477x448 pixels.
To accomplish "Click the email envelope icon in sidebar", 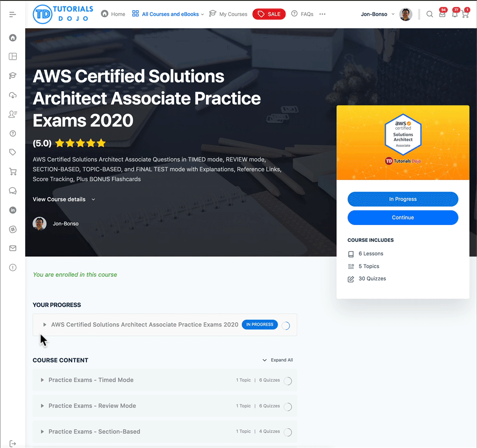I will [x=13, y=248].
